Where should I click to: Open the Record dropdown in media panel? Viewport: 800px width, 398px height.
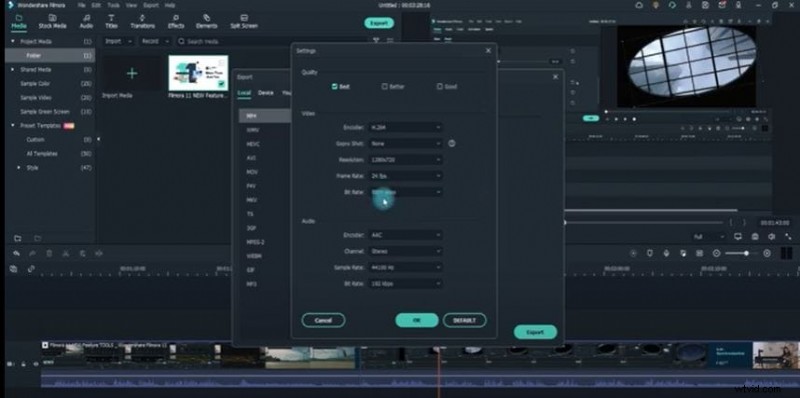click(x=155, y=41)
